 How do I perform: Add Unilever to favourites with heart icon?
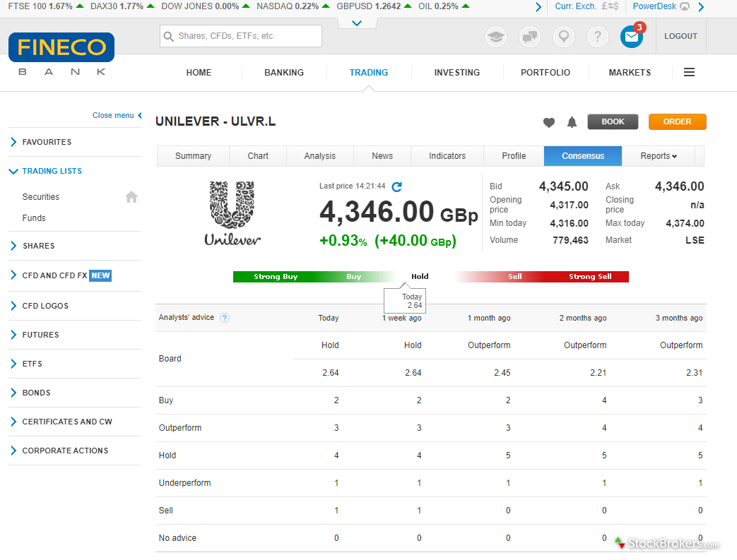click(548, 123)
